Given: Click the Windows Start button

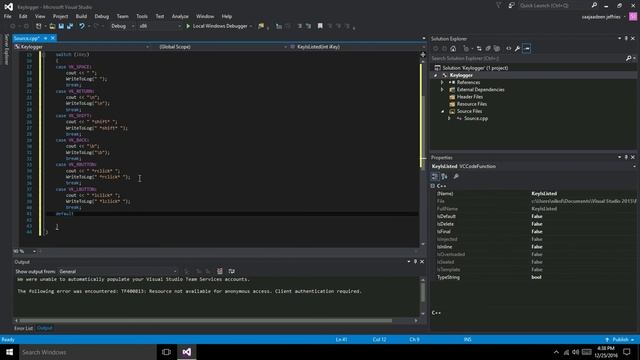Looking at the screenshot, I should click(x=9, y=352).
